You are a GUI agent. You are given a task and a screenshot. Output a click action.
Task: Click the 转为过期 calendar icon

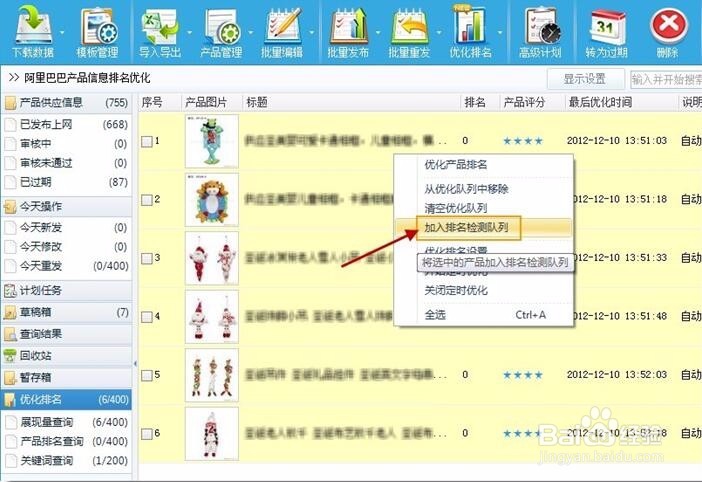pos(606,26)
